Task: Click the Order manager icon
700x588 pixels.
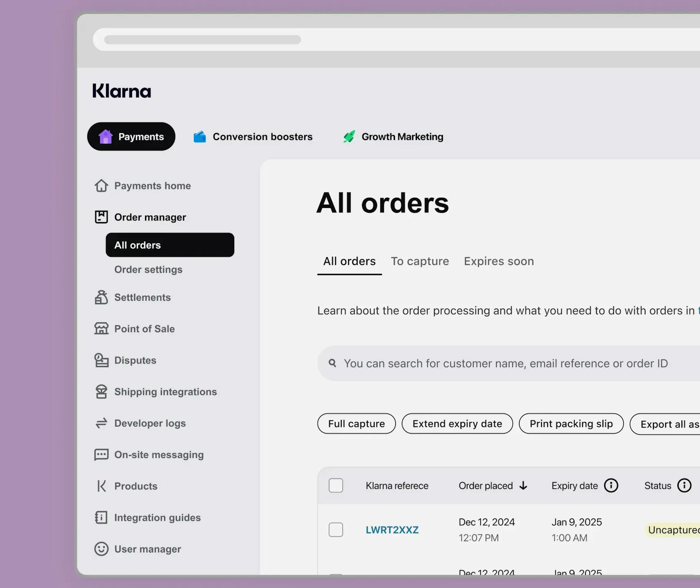Action: point(101,217)
